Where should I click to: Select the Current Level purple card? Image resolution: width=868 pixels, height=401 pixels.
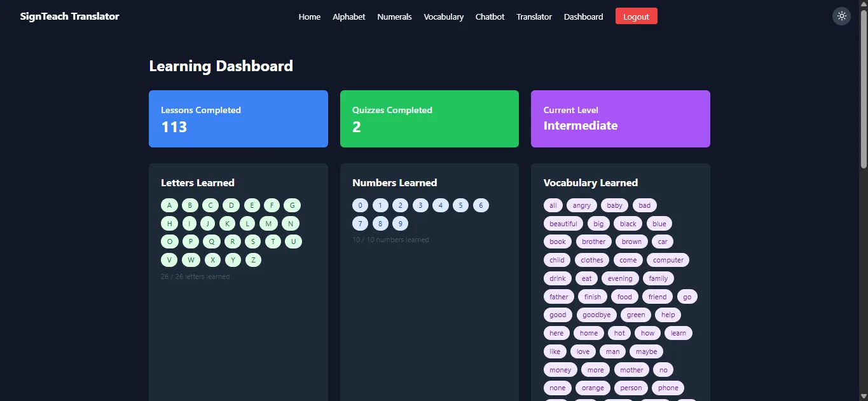(x=621, y=119)
